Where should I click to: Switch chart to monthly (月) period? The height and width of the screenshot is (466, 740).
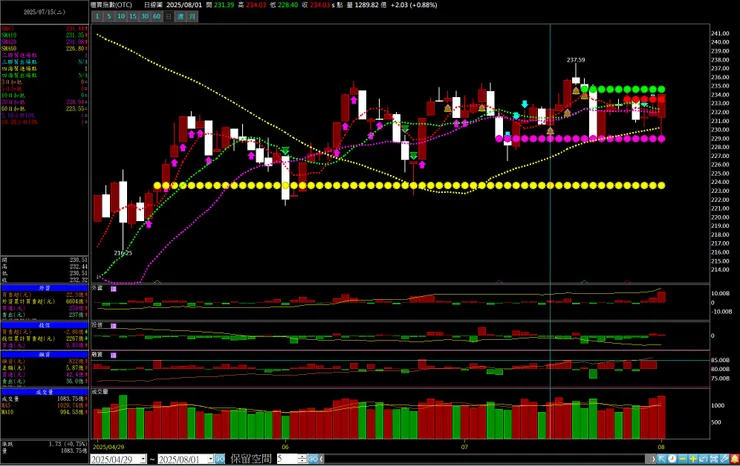pos(192,16)
